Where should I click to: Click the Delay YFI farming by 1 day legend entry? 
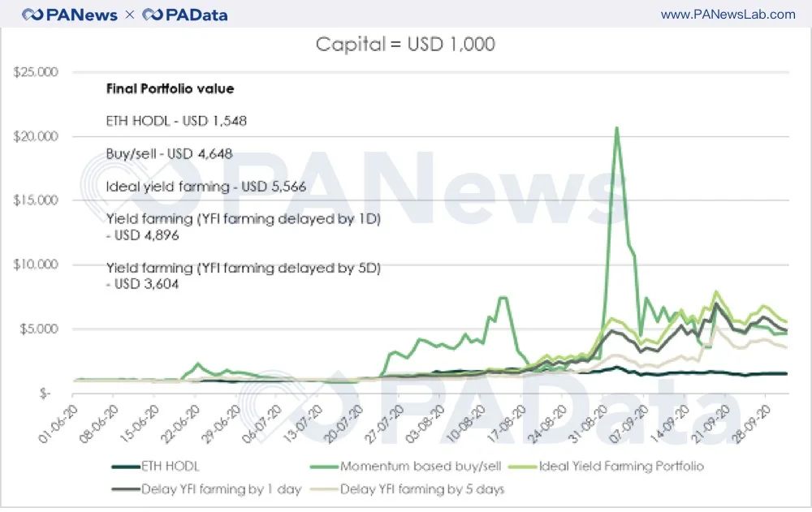click(x=221, y=488)
